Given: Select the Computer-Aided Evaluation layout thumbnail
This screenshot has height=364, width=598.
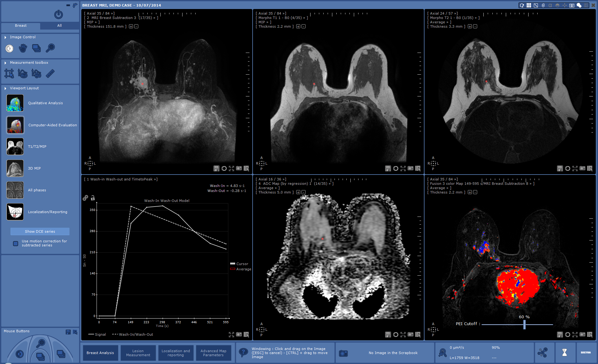Looking at the screenshot, I should point(15,125).
